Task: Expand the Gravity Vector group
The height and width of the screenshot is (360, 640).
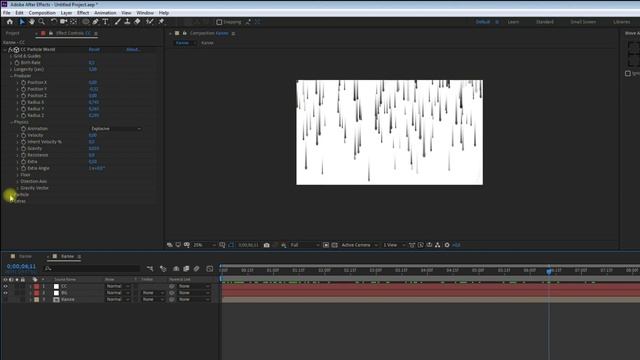Action: coord(18,188)
